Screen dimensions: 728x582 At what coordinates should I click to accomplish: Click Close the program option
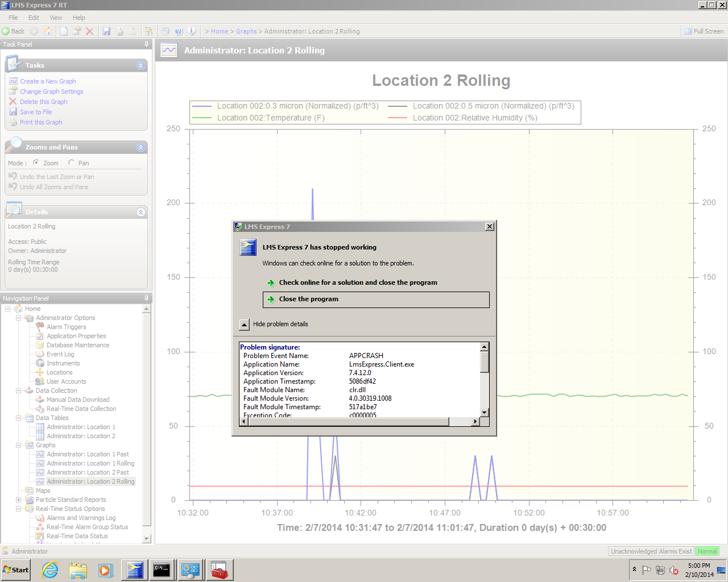(376, 300)
